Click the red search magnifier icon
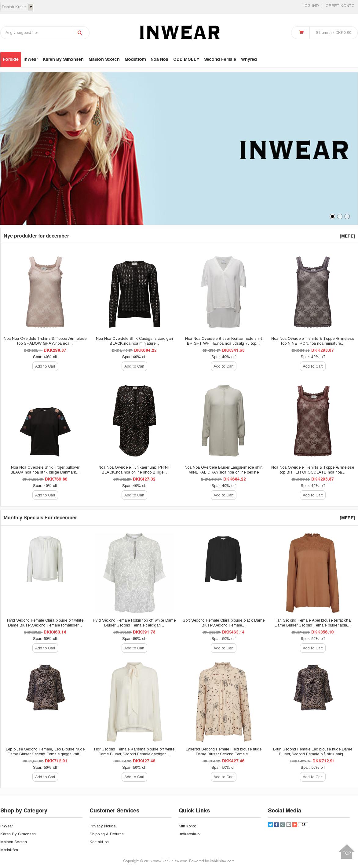The image size is (358, 868). (x=80, y=33)
